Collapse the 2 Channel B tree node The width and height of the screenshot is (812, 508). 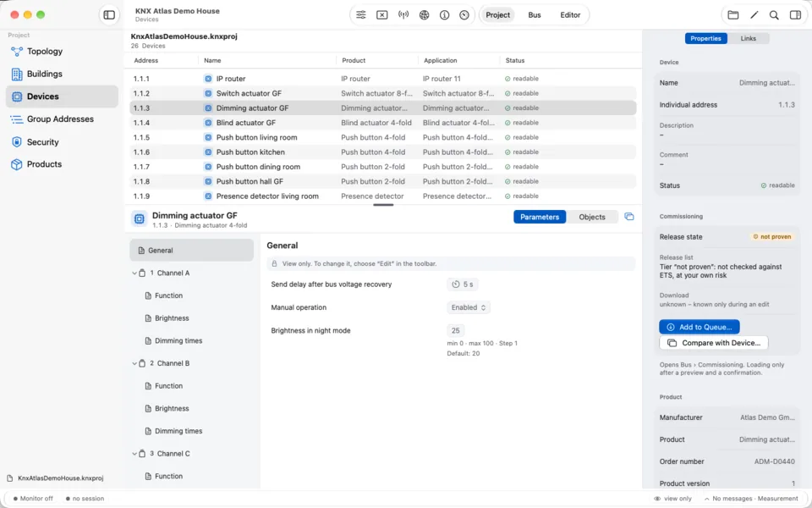coord(134,363)
